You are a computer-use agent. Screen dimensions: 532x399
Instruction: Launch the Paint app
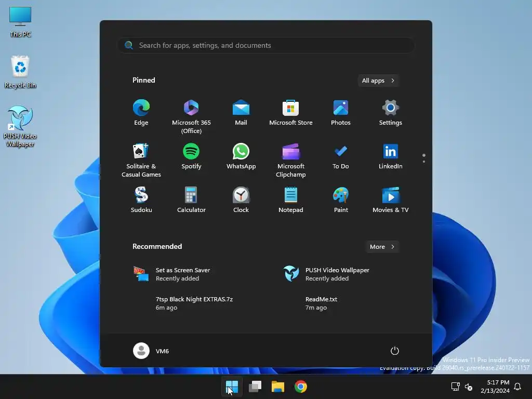click(x=341, y=200)
